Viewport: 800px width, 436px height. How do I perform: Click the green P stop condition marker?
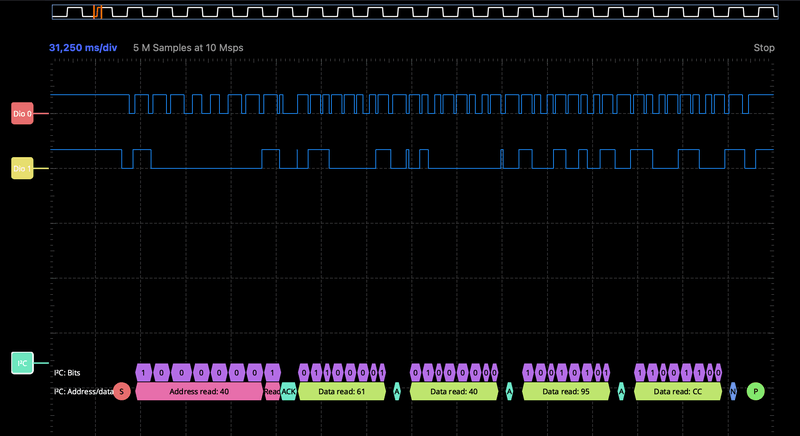(756, 392)
